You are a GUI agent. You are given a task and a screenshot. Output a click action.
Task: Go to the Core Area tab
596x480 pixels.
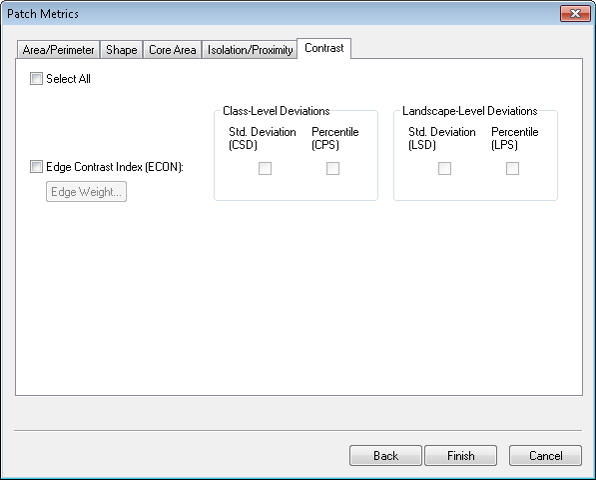172,50
